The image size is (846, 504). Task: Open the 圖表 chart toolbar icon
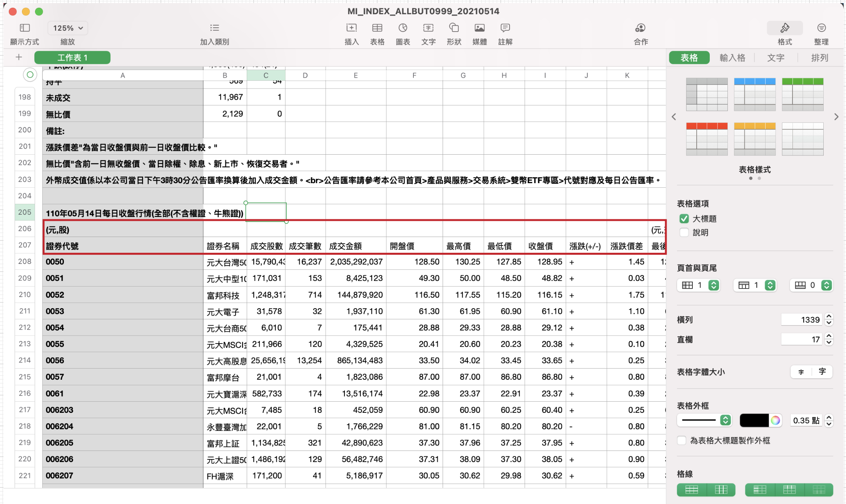(403, 28)
